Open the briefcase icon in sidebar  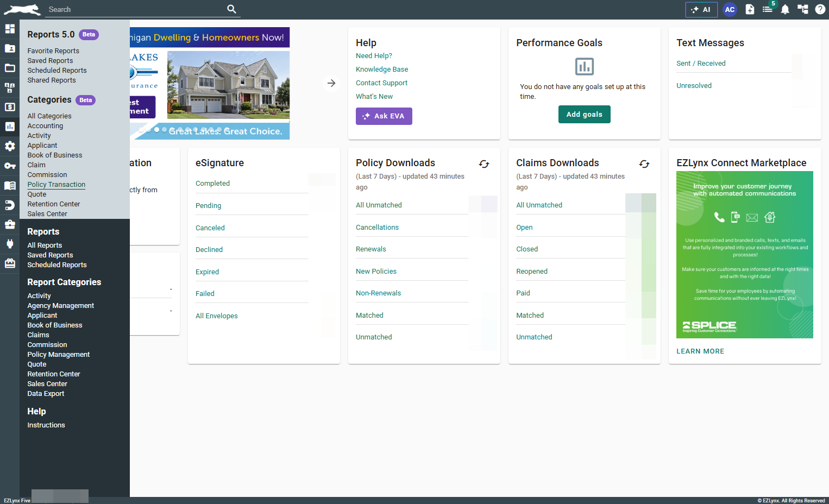click(x=10, y=224)
